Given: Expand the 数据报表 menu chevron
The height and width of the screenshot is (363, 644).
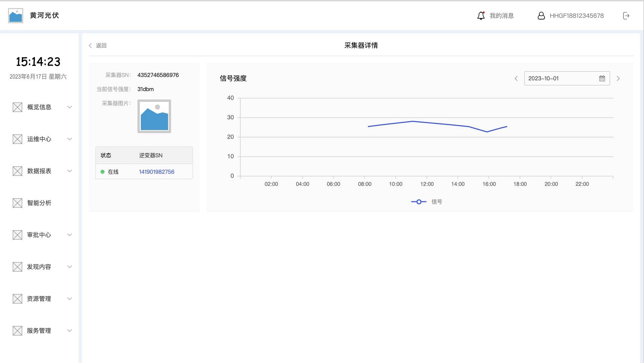Looking at the screenshot, I should 70,171.
